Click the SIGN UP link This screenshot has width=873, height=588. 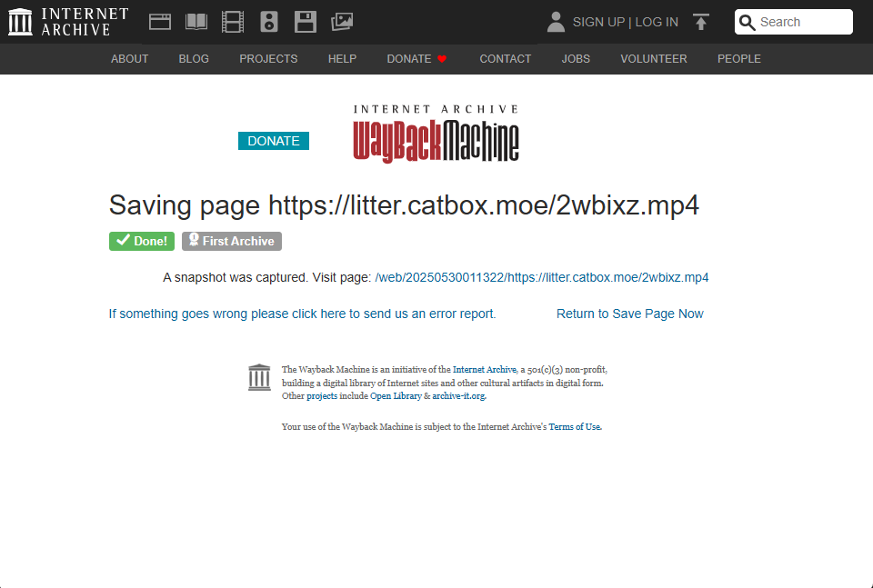(598, 22)
